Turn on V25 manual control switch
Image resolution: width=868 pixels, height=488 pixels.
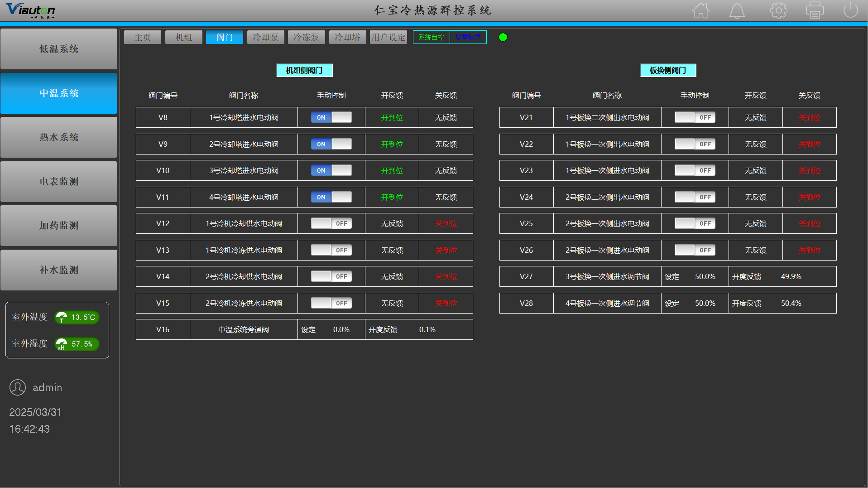click(x=695, y=223)
